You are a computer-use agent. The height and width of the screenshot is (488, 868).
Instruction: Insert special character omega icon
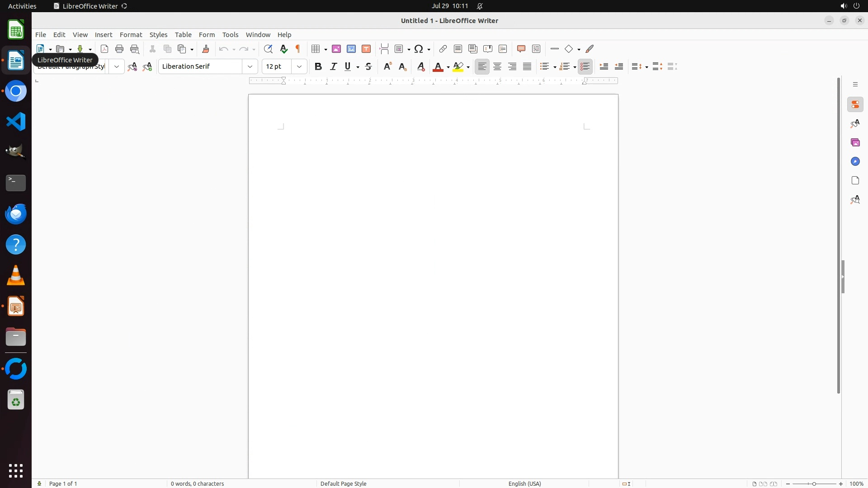(419, 49)
